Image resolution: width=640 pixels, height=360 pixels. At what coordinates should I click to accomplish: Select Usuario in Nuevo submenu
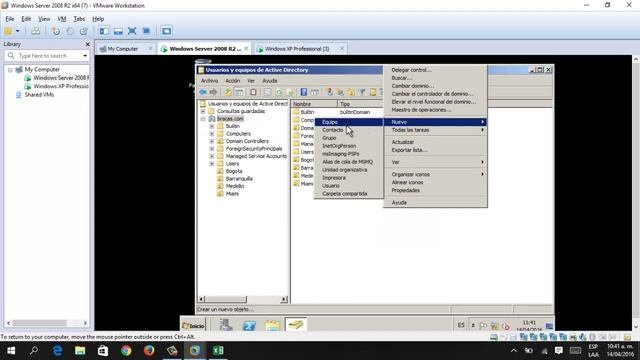(x=349, y=186)
